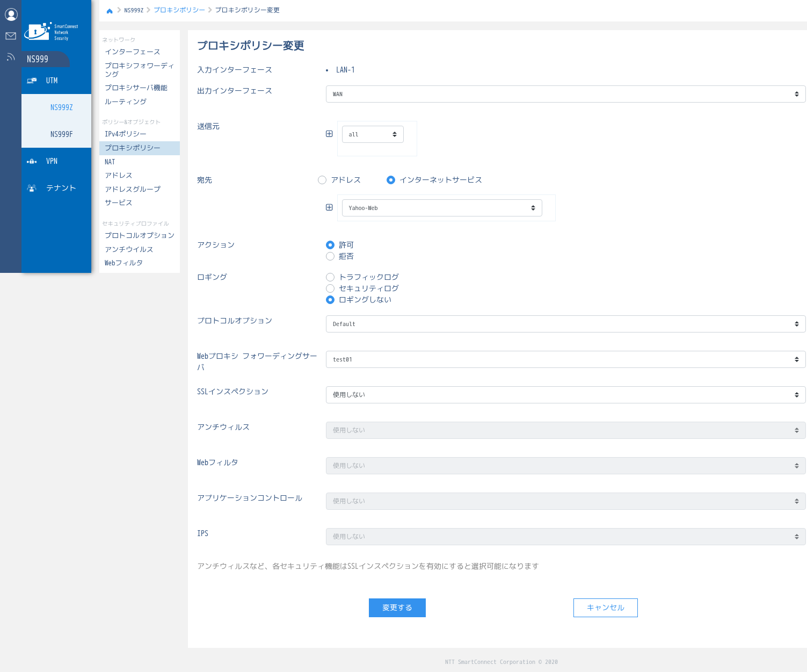
Task: Open the SSLインスペクション dropdown
Action: coord(566,395)
